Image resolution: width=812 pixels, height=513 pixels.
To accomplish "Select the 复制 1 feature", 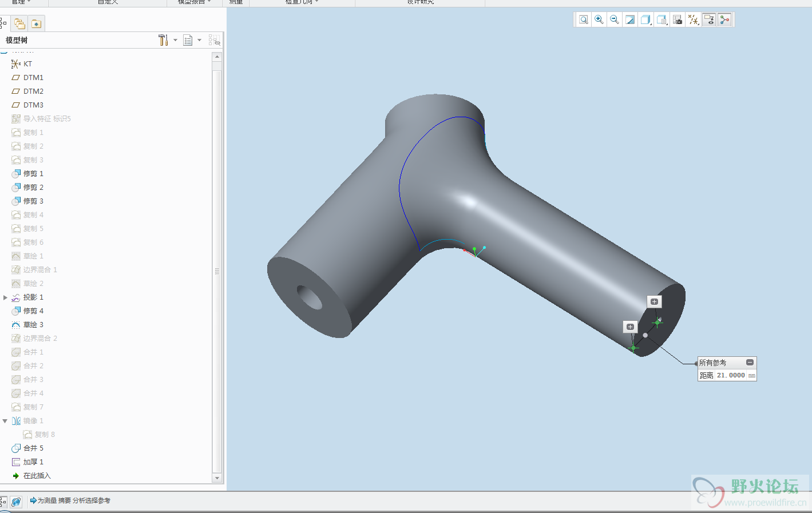I will [x=27, y=133].
